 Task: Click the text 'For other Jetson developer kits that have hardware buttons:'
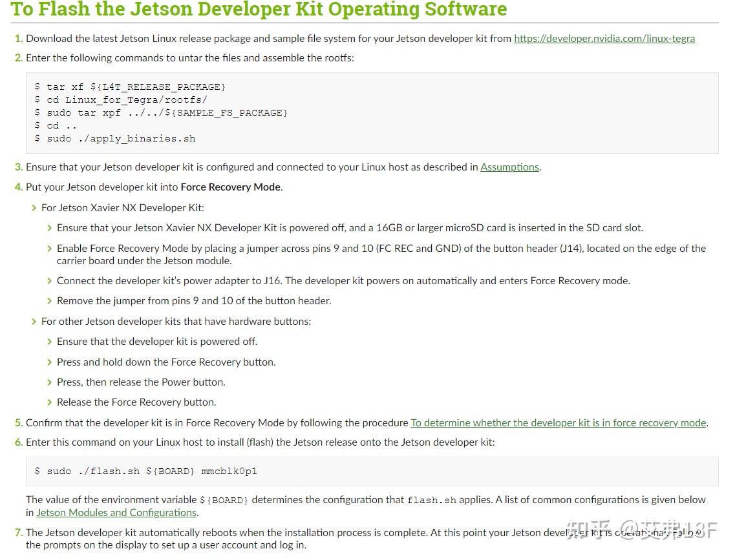[176, 322]
